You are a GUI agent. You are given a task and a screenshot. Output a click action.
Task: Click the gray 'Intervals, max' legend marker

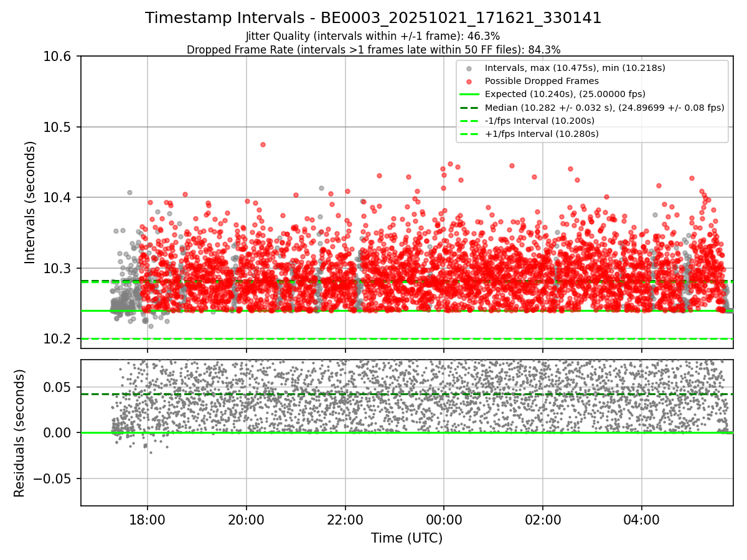pyautogui.click(x=469, y=68)
